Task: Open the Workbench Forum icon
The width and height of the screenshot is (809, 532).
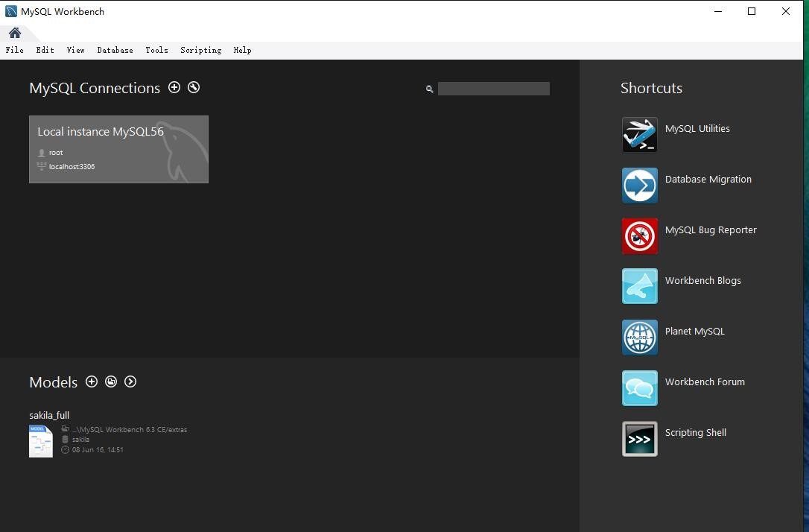Action: click(x=639, y=388)
